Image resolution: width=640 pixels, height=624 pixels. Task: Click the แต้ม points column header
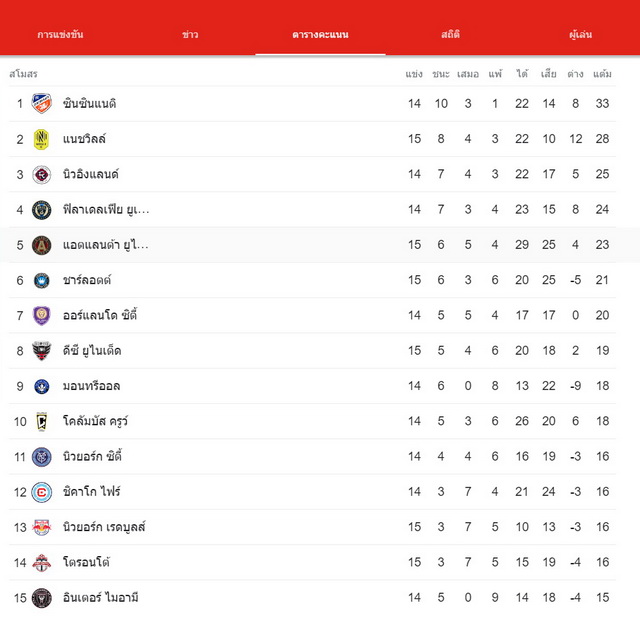click(x=602, y=74)
